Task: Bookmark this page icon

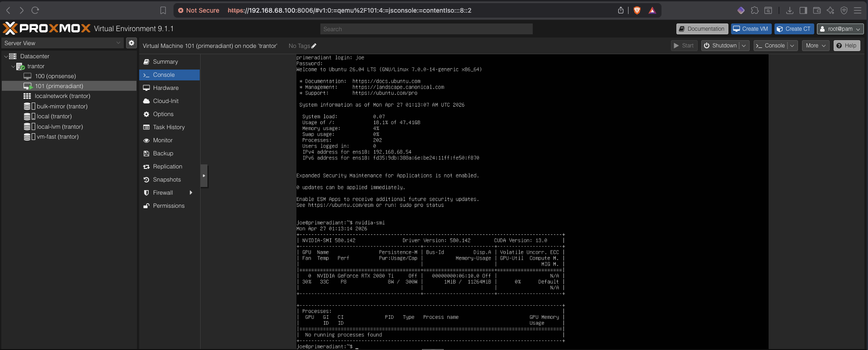Action: click(x=163, y=10)
